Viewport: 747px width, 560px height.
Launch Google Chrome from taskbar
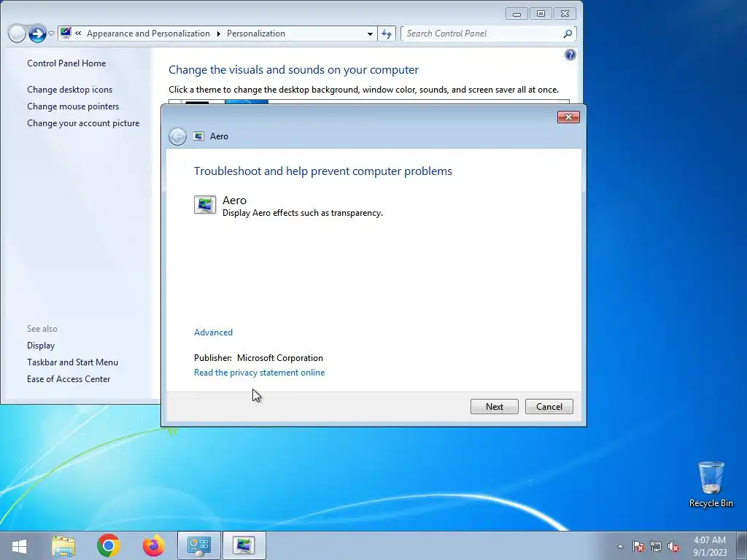tap(108, 545)
